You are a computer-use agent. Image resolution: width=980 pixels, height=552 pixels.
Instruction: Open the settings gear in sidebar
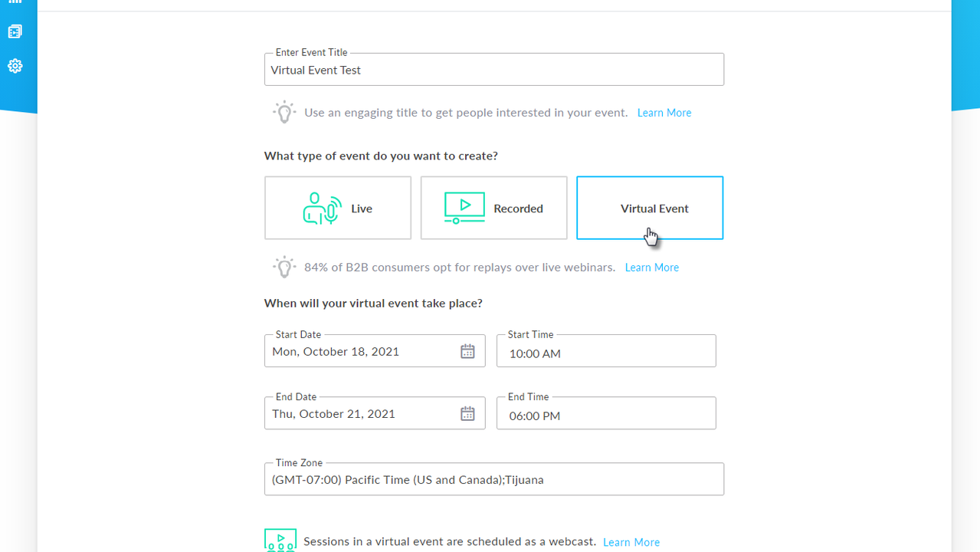(15, 66)
